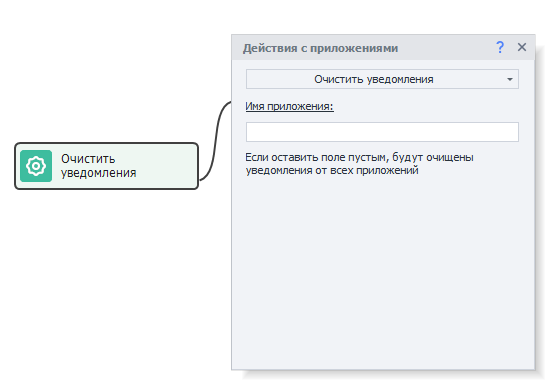Expand the Очистить уведомления dropdown arrow
The height and width of the screenshot is (392, 558).
coord(510,79)
